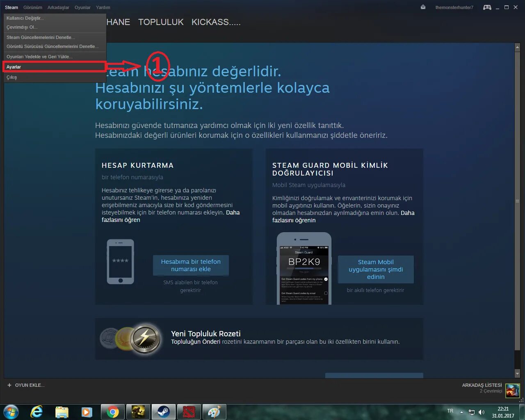The width and height of the screenshot is (525, 420).
Task: Select Ayarlar in the Steam menu
Action: point(55,67)
